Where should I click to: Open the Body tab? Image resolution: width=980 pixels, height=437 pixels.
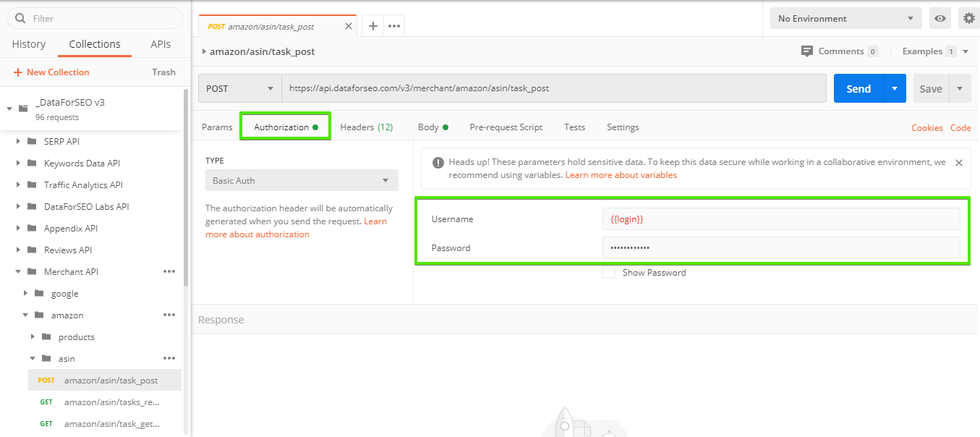pyautogui.click(x=433, y=127)
